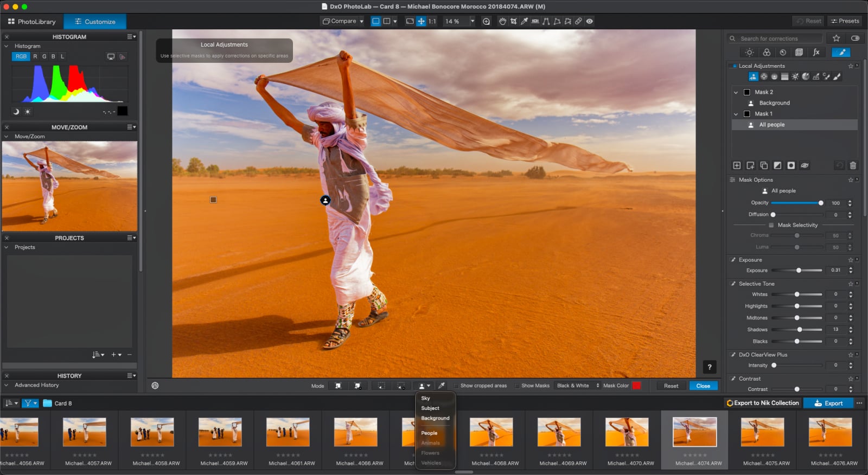The height and width of the screenshot is (475, 868).
Task: Delete mask with the trash icon
Action: 853,165
